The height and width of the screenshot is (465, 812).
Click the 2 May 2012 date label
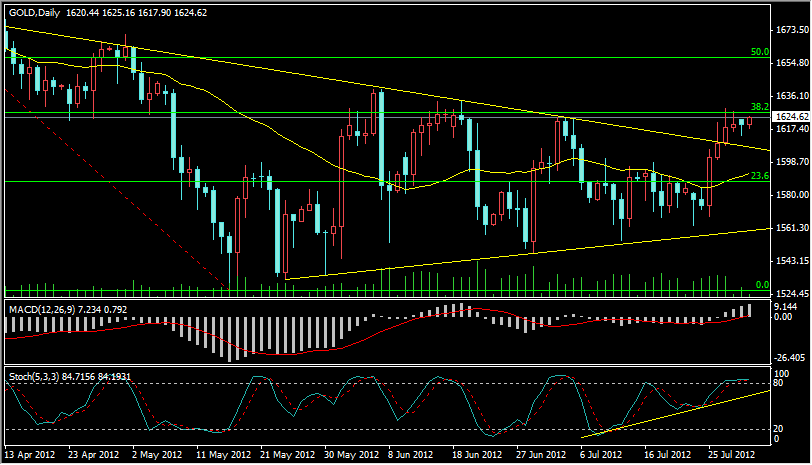[157, 455]
